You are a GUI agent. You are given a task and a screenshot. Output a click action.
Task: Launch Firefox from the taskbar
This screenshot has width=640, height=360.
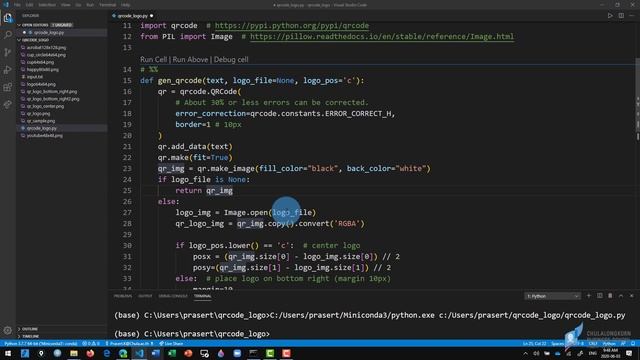90,353
